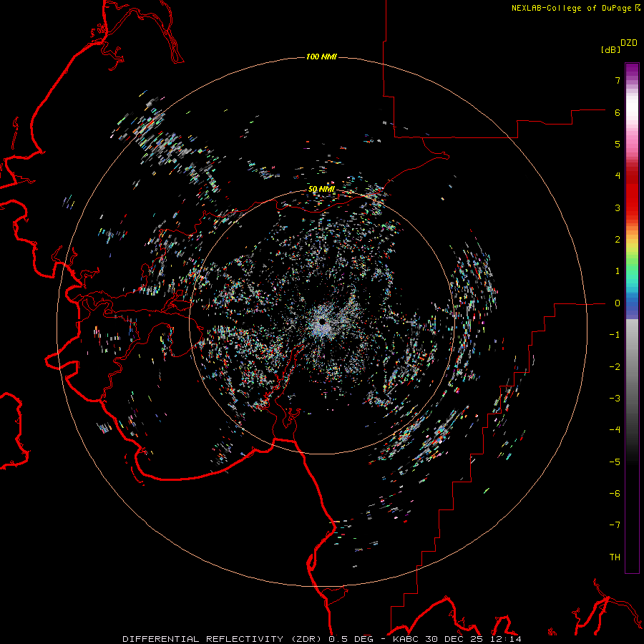
Task: Click the 30 DEC 25 date text
Action: coord(453,639)
